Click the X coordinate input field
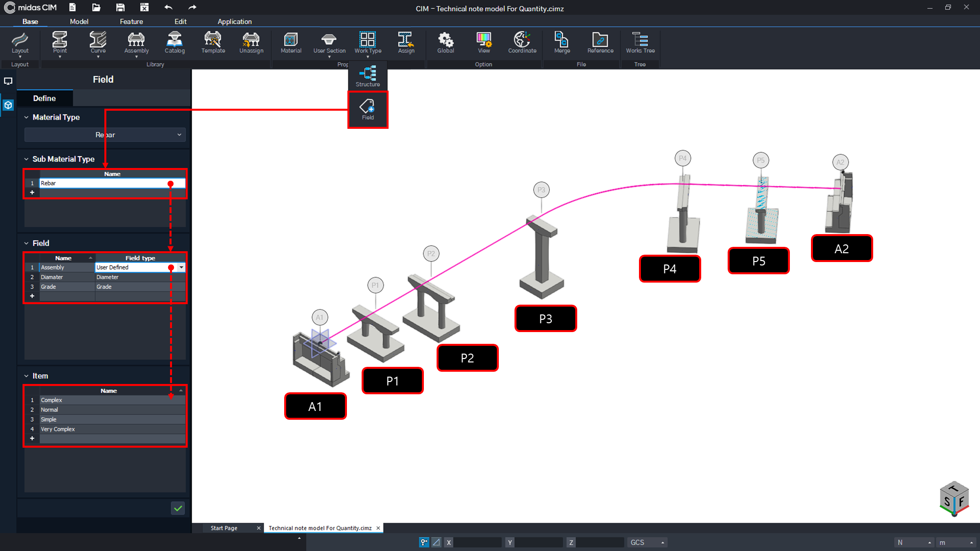 (x=478, y=542)
